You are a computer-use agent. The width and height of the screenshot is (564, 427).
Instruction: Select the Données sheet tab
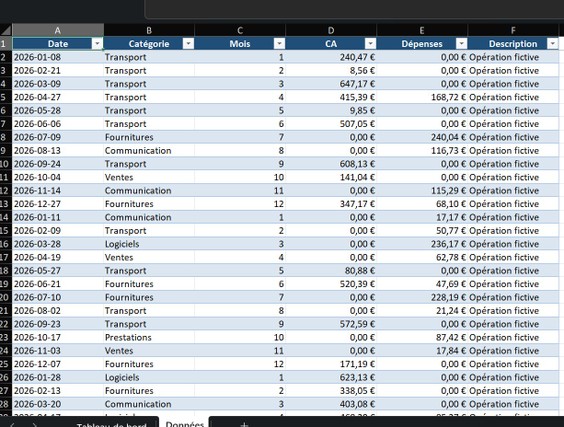pyautogui.click(x=185, y=424)
